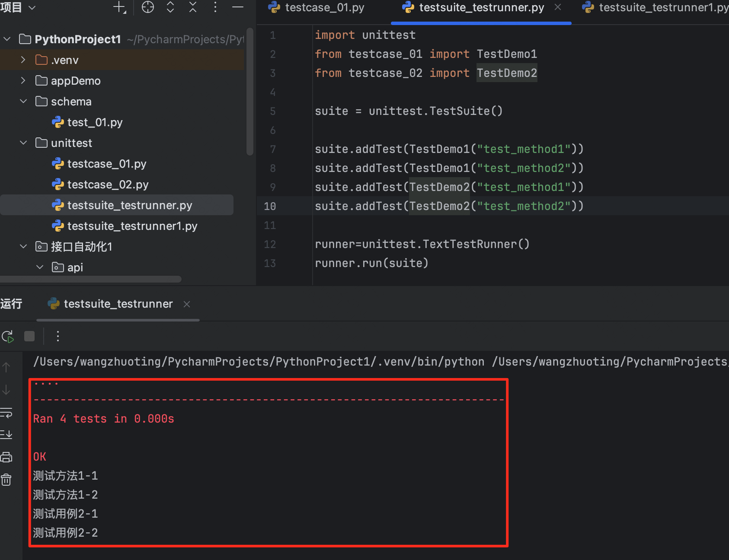This screenshot has width=729, height=560.
Task: Click the new file plus icon
Action: click(119, 7)
